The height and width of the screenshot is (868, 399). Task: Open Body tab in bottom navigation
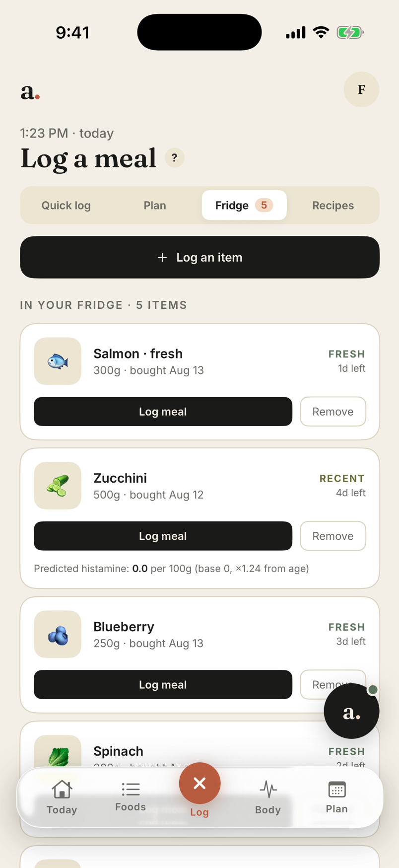coord(268,797)
